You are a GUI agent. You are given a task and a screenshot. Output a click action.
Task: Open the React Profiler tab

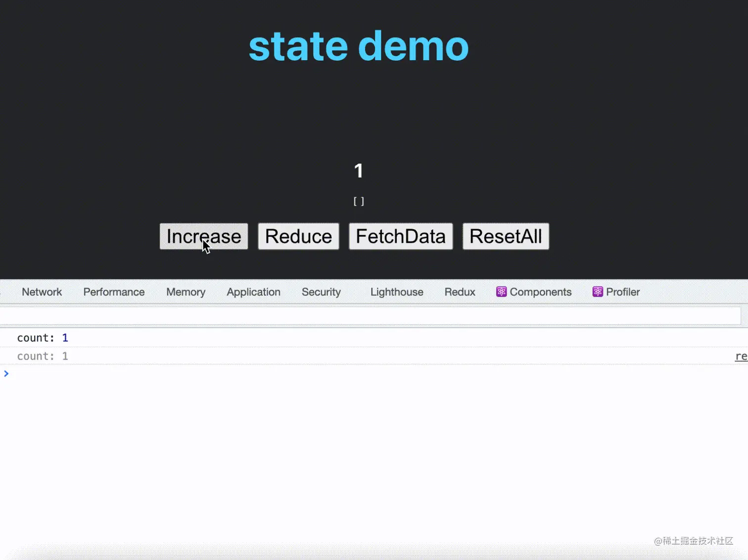[616, 292]
